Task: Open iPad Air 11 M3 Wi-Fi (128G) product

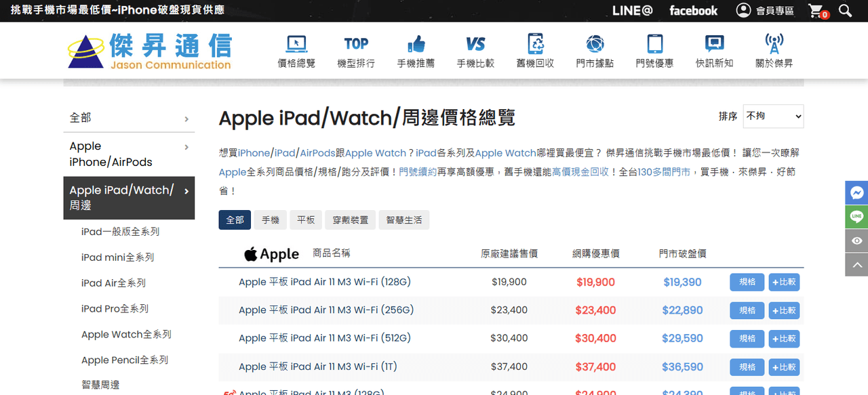Action: [325, 282]
